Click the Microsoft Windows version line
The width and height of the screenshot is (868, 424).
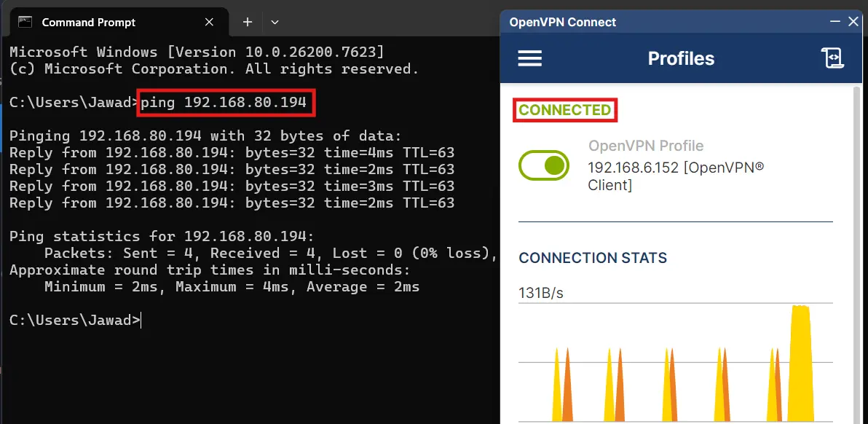coord(197,52)
